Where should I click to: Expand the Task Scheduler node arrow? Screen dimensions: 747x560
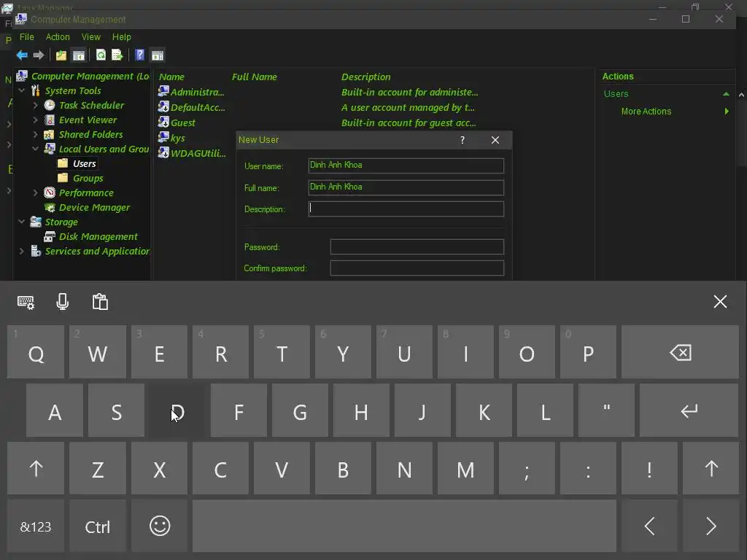pyautogui.click(x=35, y=105)
